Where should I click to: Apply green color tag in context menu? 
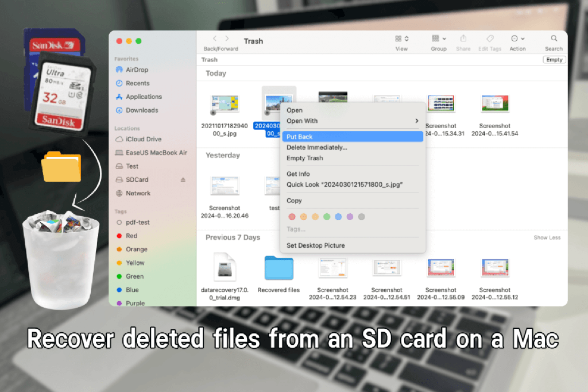point(327,217)
